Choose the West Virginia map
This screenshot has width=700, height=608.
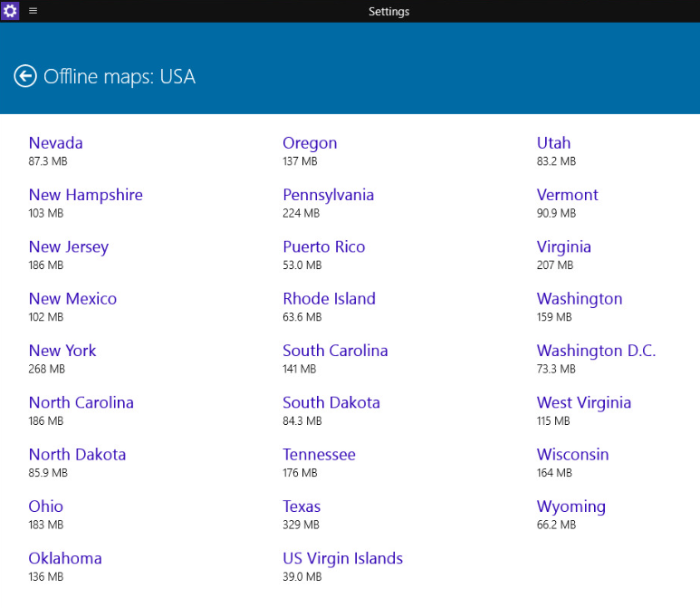pos(584,402)
